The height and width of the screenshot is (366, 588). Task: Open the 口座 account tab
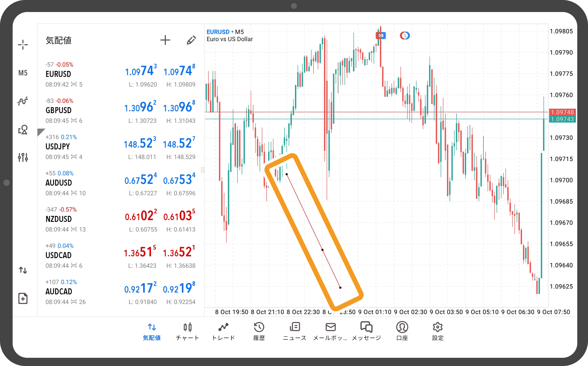402,331
